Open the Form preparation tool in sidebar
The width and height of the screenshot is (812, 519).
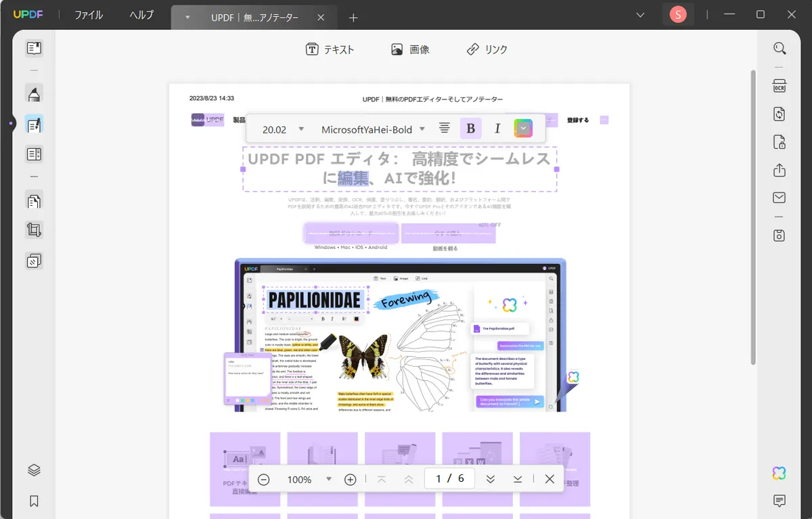click(x=34, y=154)
